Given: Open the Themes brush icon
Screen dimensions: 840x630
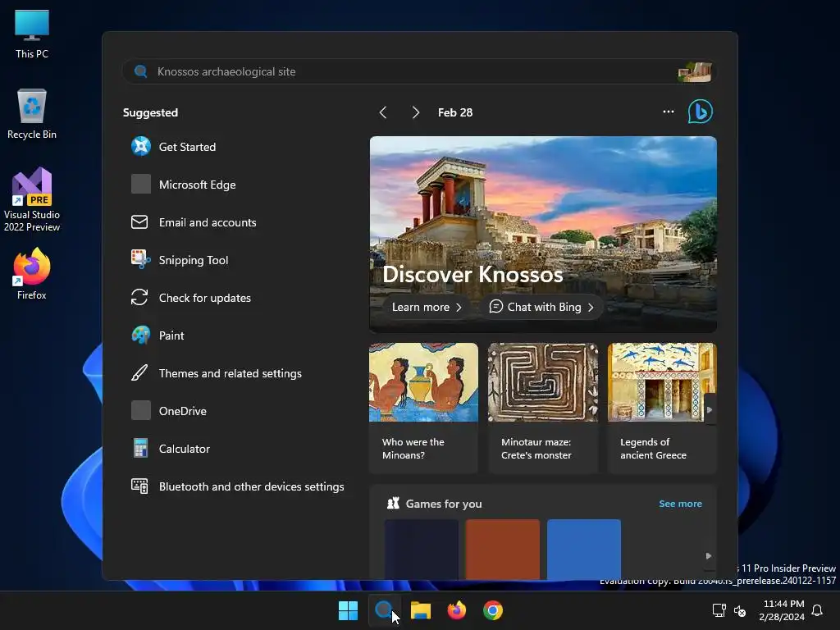Looking at the screenshot, I should pyautogui.click(x=139, y=373).
